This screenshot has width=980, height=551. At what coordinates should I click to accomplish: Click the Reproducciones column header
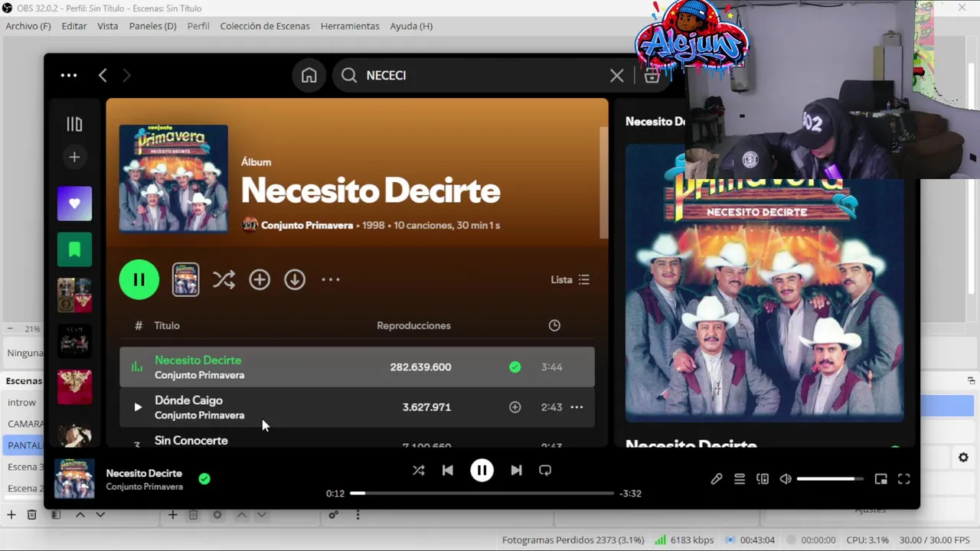pyautogui.click(x=413, y=325)
